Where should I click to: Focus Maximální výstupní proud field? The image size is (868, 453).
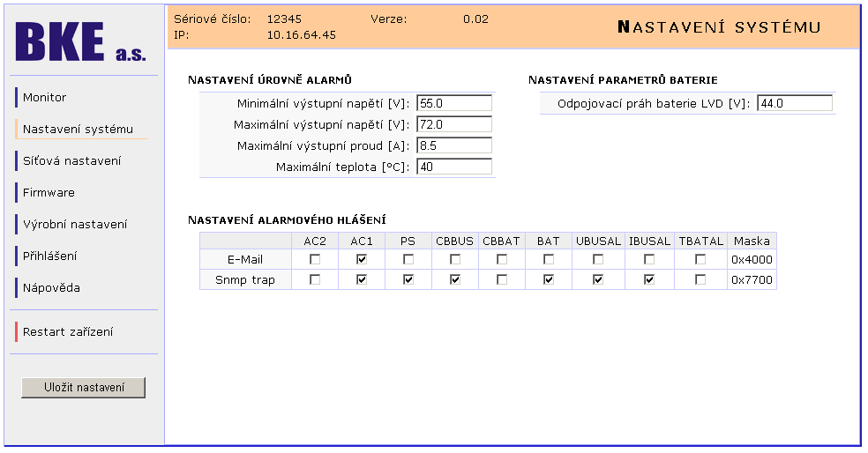(x=454, y=145)
